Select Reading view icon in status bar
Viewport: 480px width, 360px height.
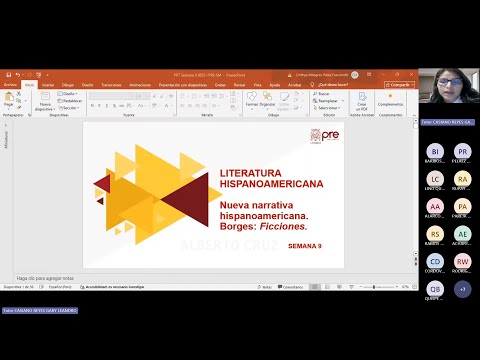click(339, 287)
